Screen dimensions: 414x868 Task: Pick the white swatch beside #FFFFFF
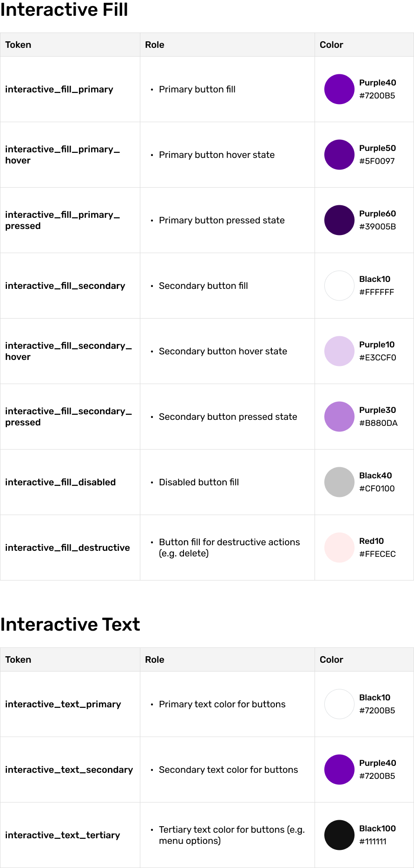pyautogui.click(x=339, y=286)
